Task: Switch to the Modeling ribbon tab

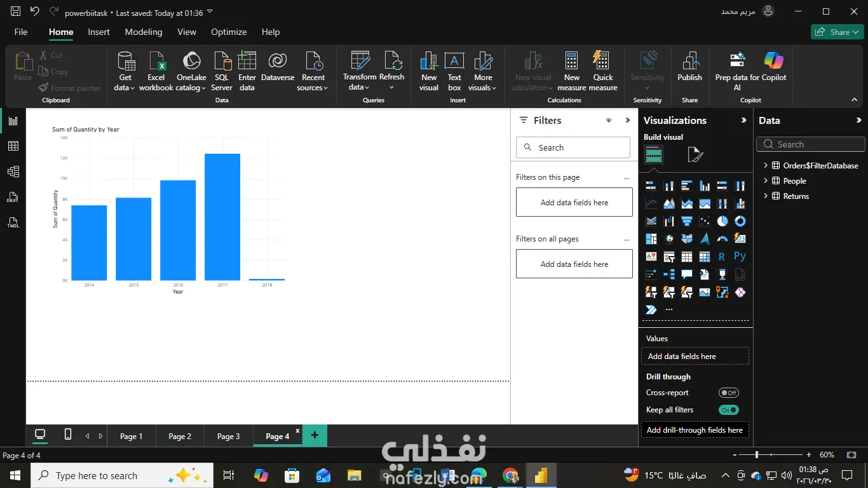Action: [x=144, y=32]
